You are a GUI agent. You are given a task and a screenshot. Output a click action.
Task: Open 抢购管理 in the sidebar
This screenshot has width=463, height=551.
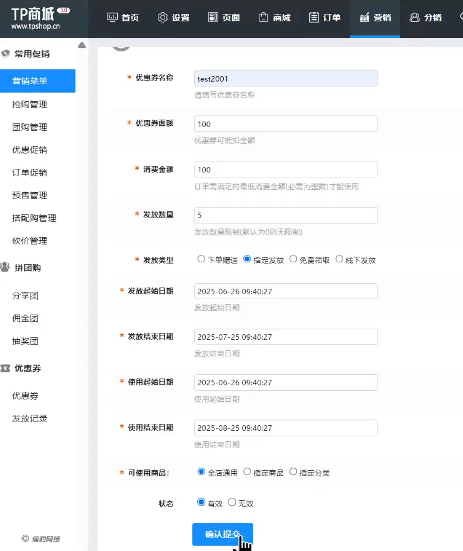tap(30, 104)
